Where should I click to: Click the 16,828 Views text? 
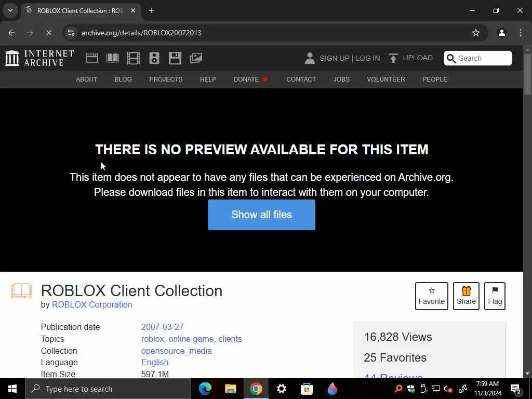(398, 337)
